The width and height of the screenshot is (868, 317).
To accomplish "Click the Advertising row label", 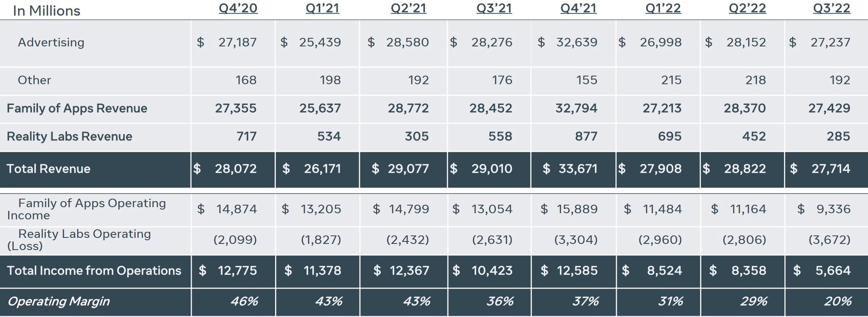I will click(51, 42).
